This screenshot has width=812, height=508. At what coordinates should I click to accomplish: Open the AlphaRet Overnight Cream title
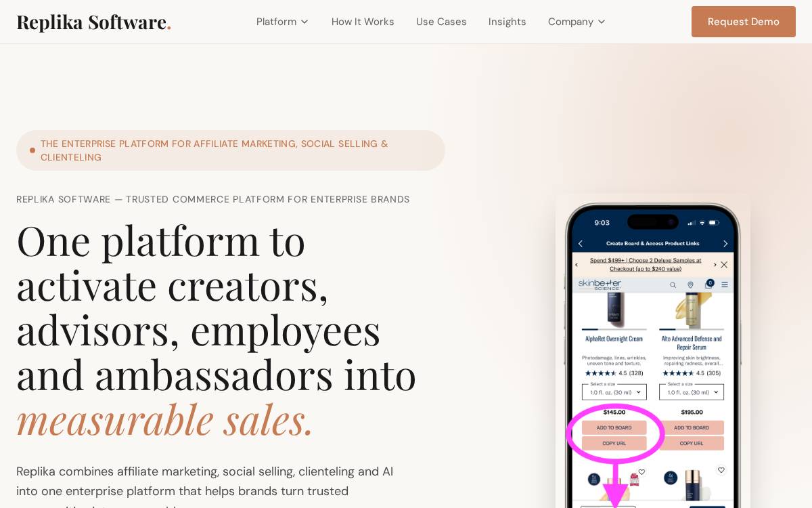pos(614,338)
